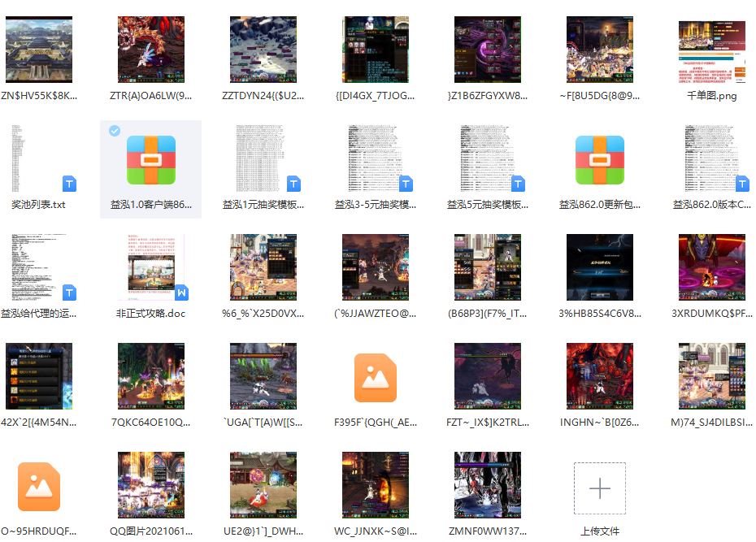Open the 非正式攻略.doc Word document
This screenshot has width=756, height=542.
tap(151, 268)
